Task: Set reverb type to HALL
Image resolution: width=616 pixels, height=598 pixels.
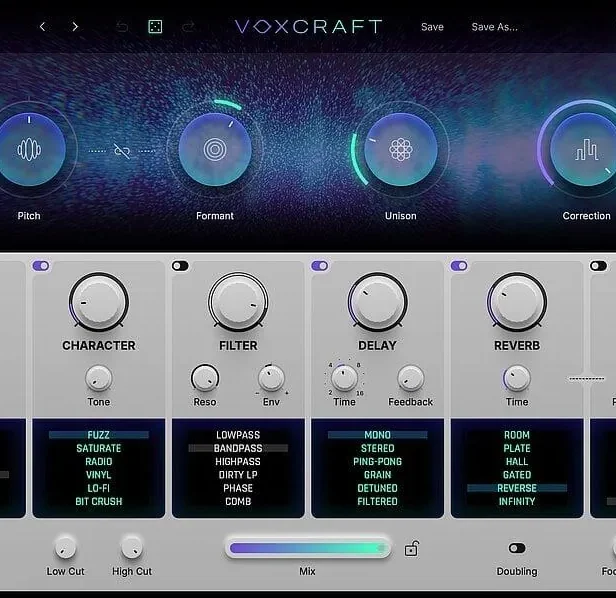Action: [517, 462]
